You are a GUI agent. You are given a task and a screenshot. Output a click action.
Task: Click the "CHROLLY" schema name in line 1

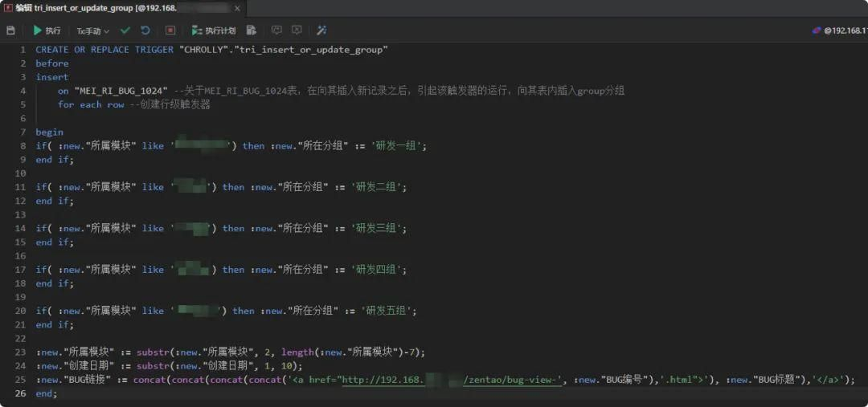pos(206,49)
